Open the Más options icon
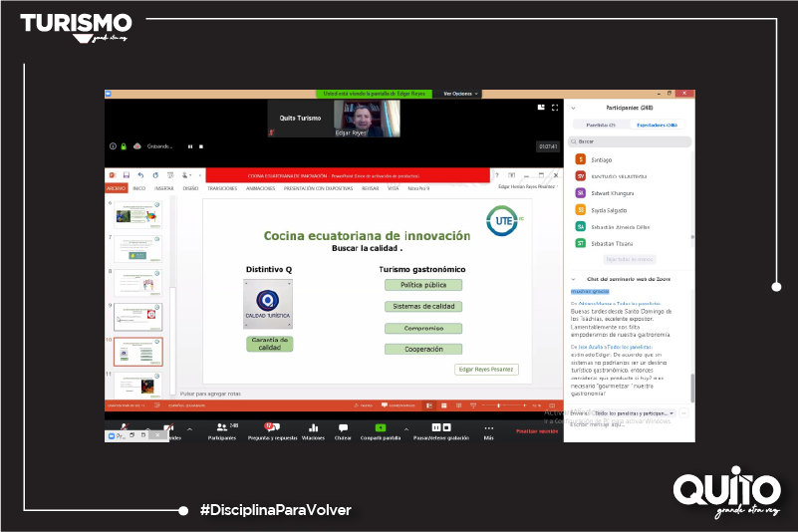798x532 pixels. (x=488, y=427)
